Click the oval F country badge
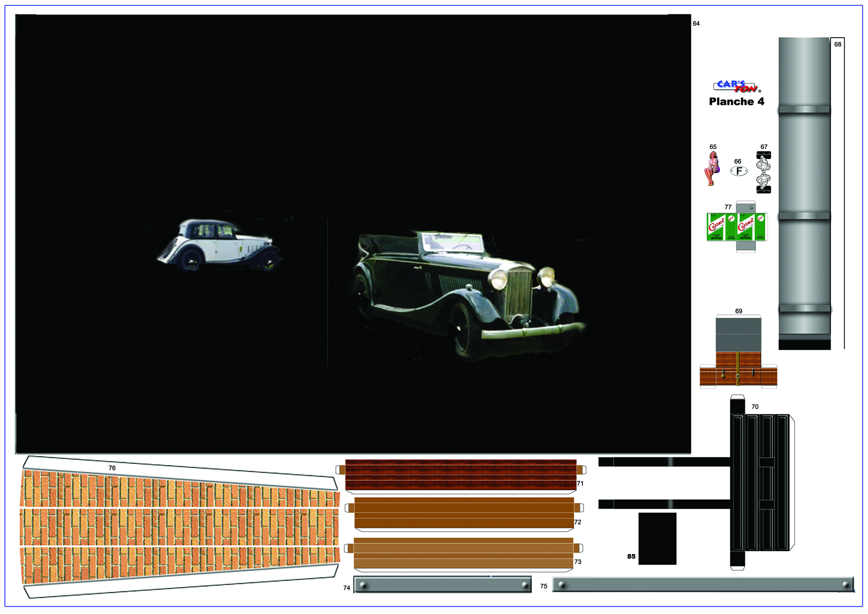Screen dimensions: 868x614 pos(739,171)
